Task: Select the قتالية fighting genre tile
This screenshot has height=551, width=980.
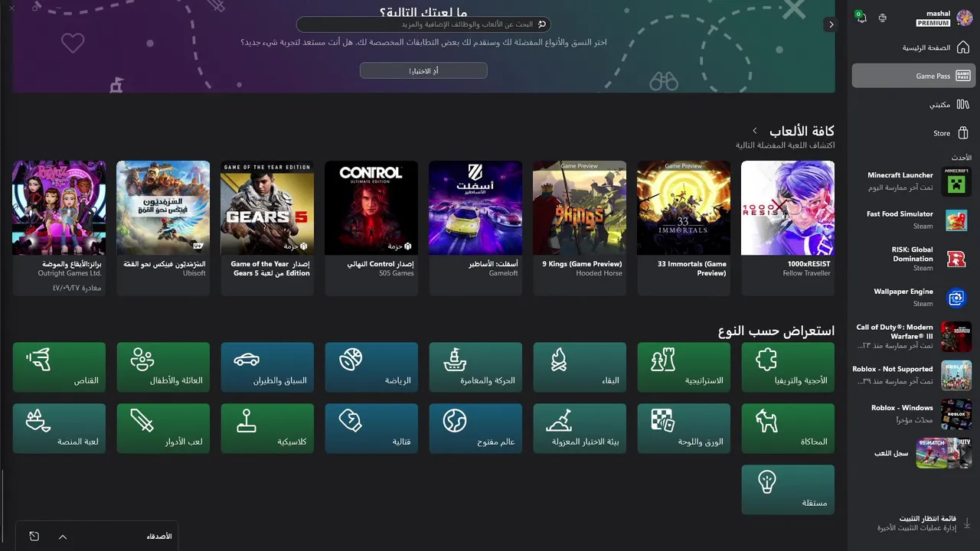Action: point(371,429)
